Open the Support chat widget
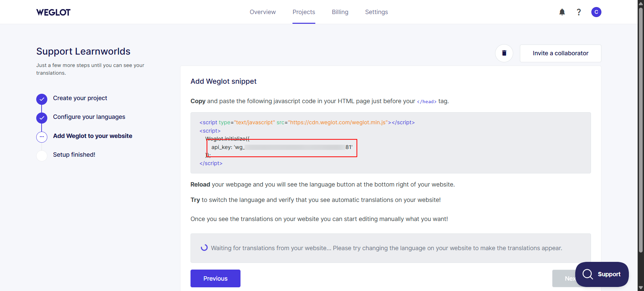 pos(602,274)
